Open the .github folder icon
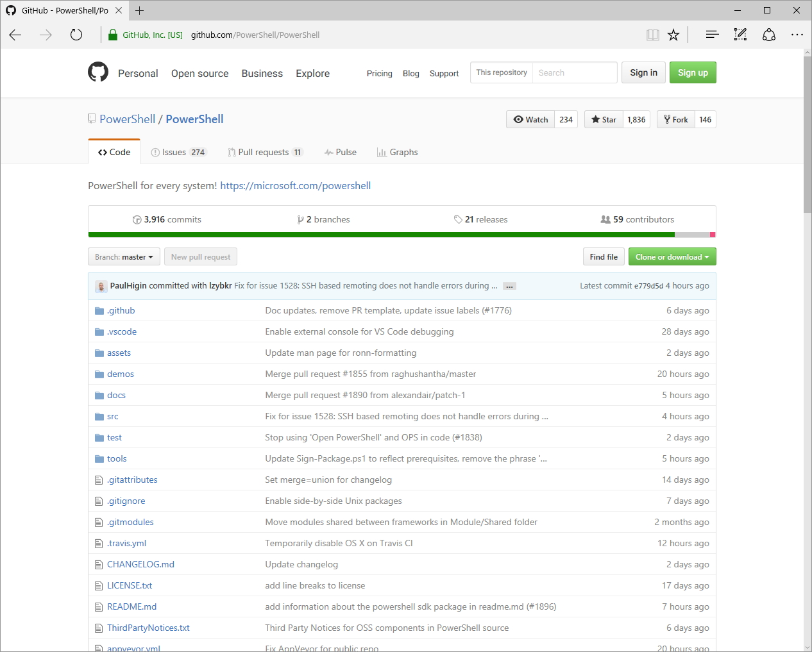Screen dimensions: 812x652 [x=99, y=310]
